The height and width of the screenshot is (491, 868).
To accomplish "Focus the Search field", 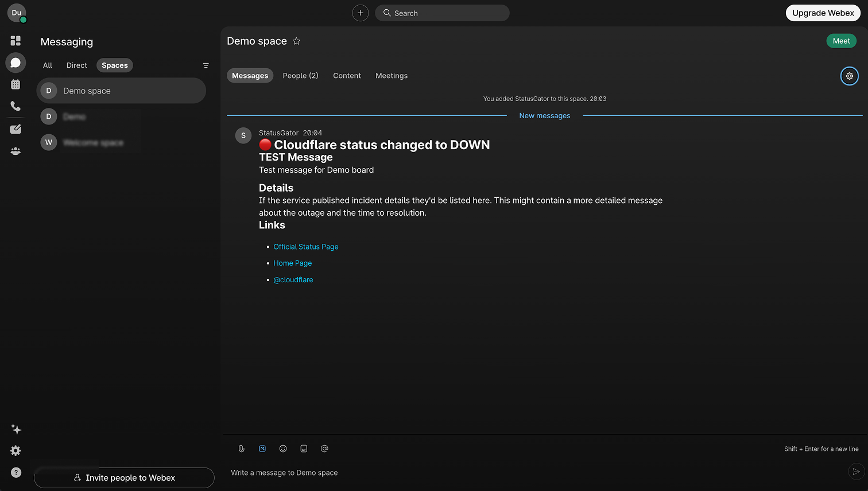I will click(442, 13).
